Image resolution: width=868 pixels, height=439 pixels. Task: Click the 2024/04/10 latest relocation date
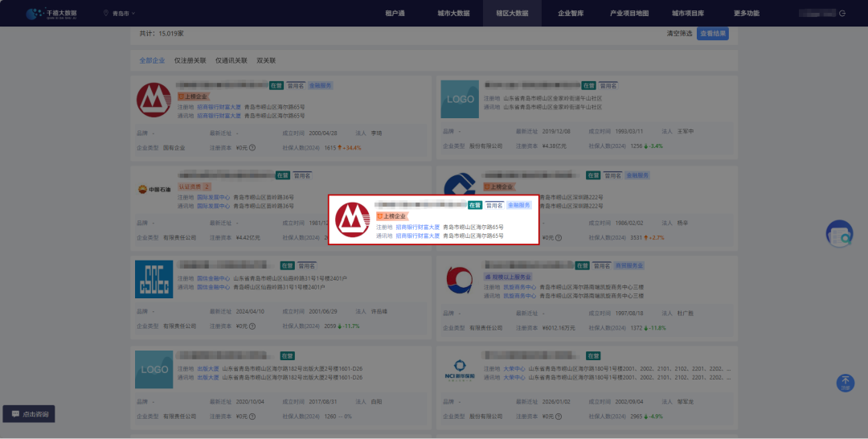coord(252,312)
